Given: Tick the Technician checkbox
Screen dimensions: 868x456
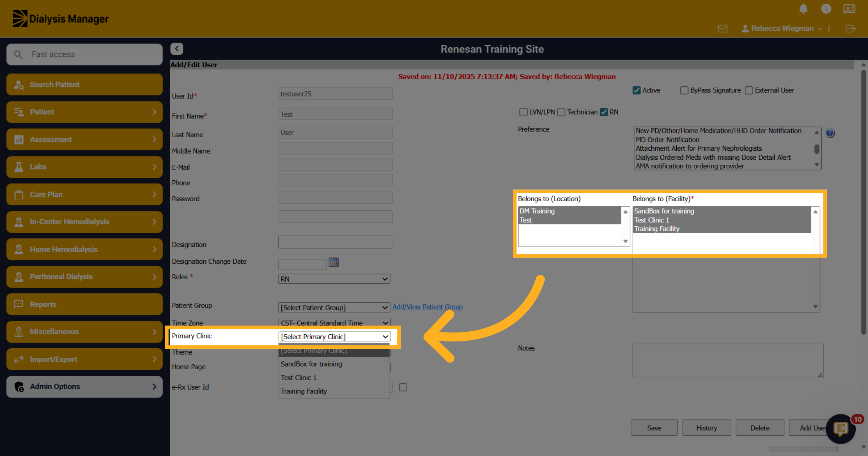Looking at the screenshot, I should (561, 112).
